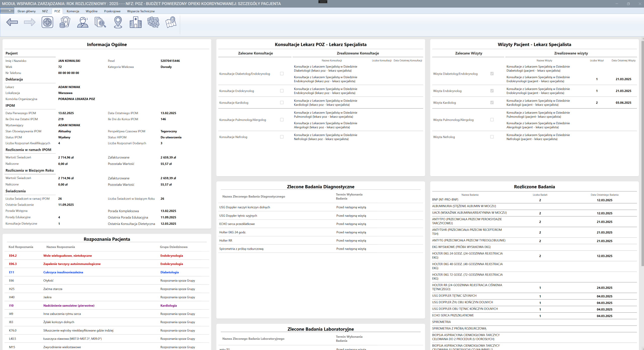The width and height of the screenshot is (644, 350).
Task: Select the POZ ribbon tab
Action: coord(57,11)
